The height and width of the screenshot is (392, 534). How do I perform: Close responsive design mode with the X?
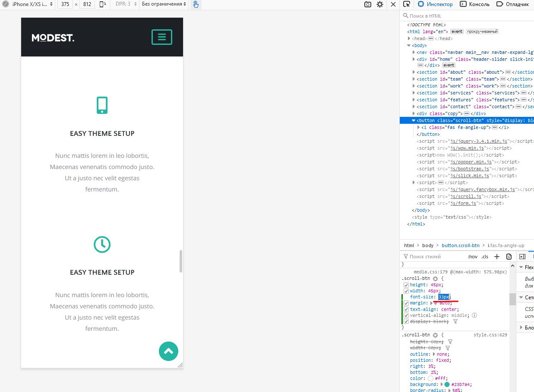pos(393,4)
